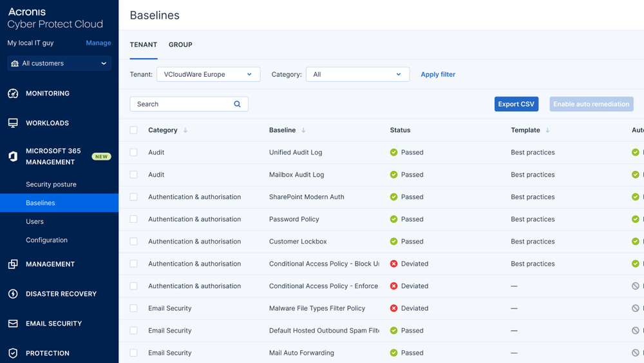
Task: Open Security posture submenu item
Action: click(x=51, y=184)
